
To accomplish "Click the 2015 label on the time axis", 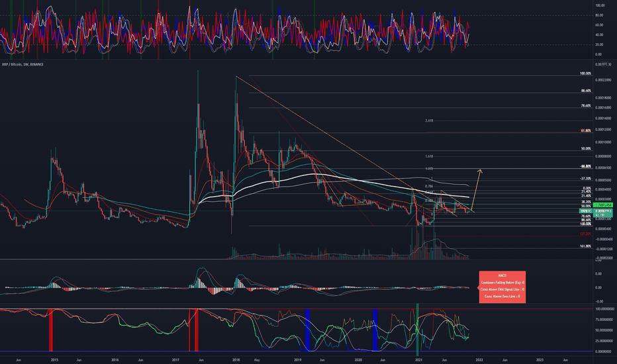I will (x=54, y=359).
